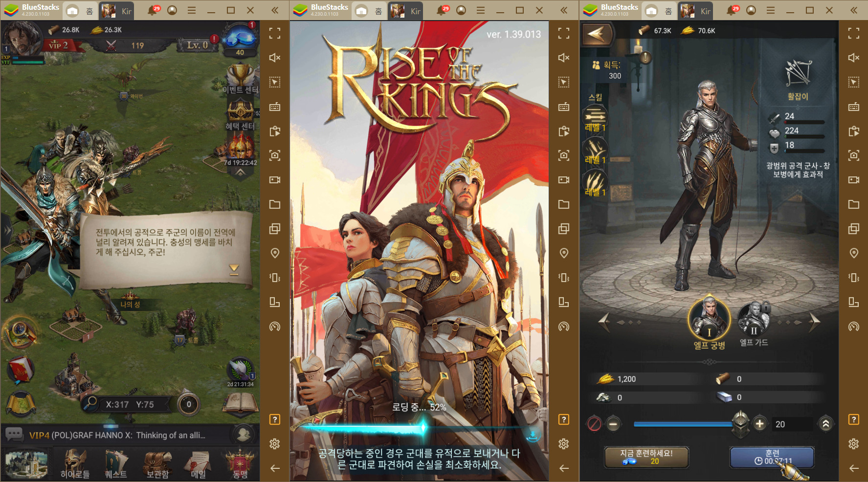Image resolution: width=868 pixels, height=482 pixels.
Task: Collapse sidebar in right BlueStacks window
Action: [854, 10]
